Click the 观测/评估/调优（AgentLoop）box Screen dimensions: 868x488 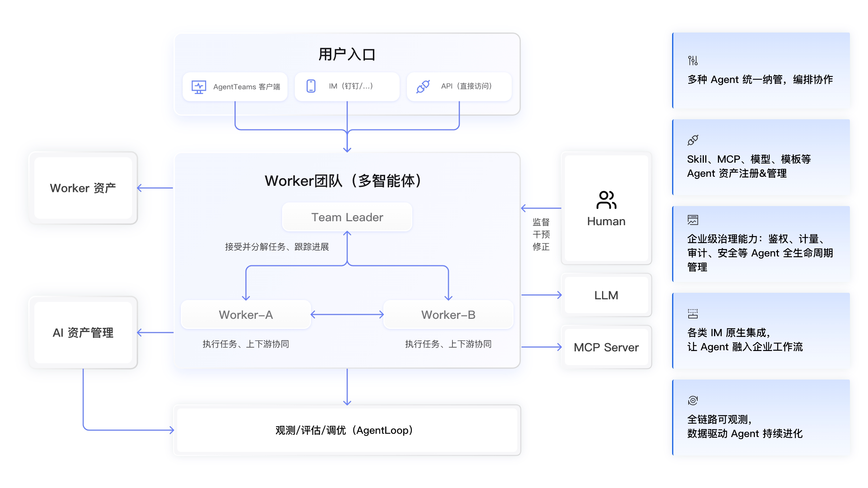(347, 430)
